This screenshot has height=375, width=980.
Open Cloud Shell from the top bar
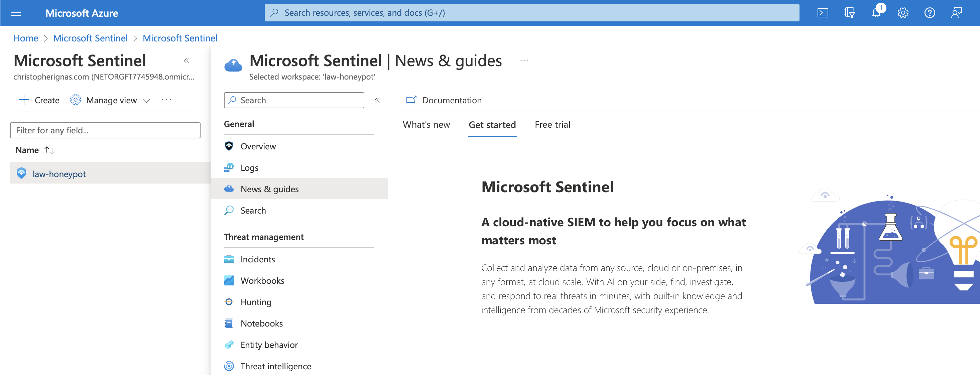coord(823,13)
